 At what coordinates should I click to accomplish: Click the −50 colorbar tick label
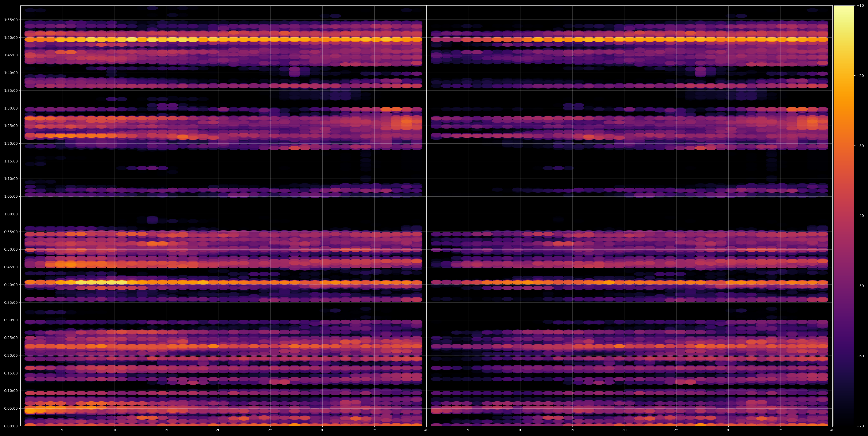[860, 286]
